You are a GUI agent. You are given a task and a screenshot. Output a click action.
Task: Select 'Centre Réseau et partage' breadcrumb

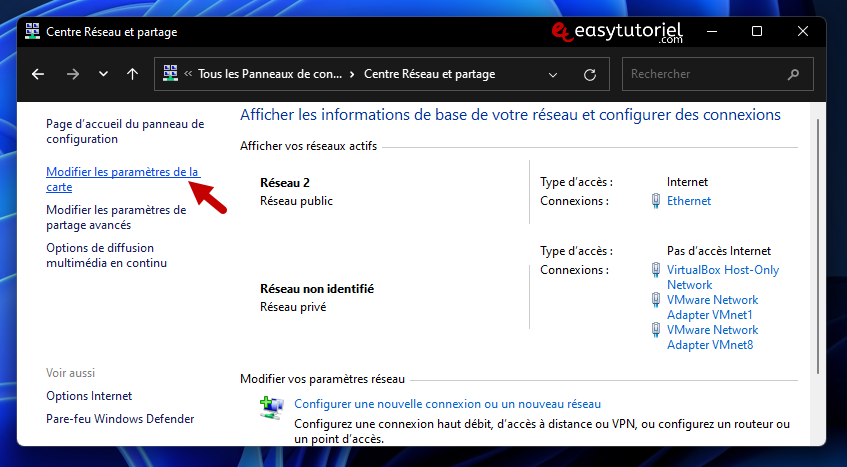click(429, 74)
